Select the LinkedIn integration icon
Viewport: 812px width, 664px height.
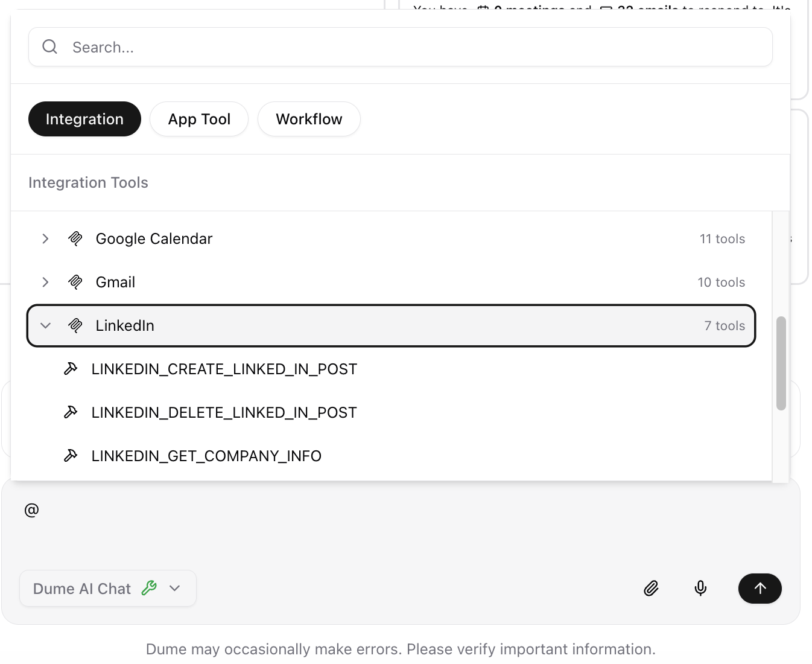tap(75, 325)
